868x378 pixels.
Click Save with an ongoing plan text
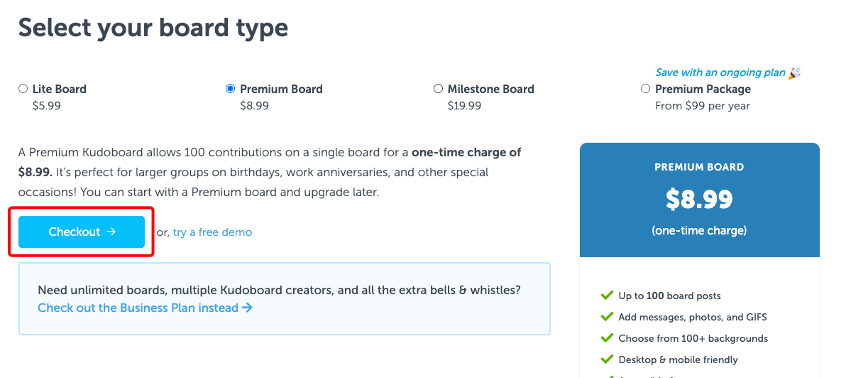pyautogui.click(x=720, y=72)
